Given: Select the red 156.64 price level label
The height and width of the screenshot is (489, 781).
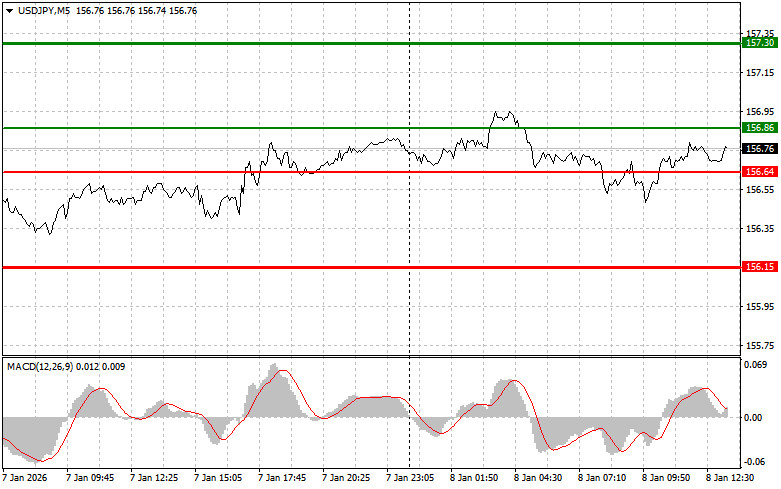Looking at the screenshot, I should pyautogui.click(x=760, y=172).
